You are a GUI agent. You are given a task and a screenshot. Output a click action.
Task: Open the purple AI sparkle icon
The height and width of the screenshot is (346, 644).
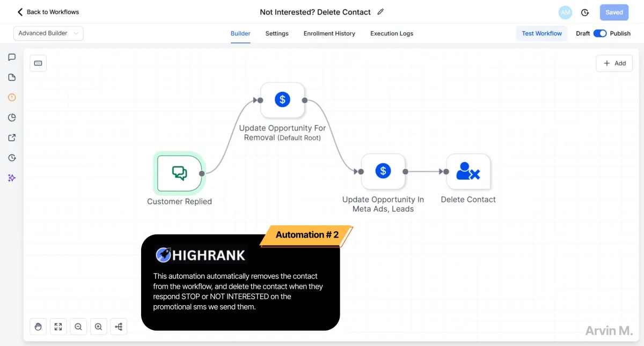coord(12,178)
